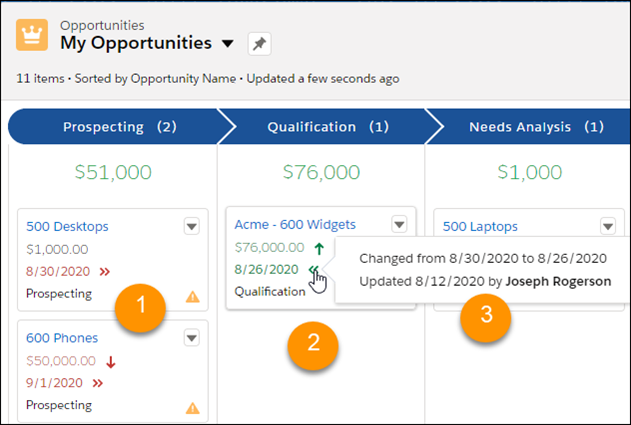Open actions menu for 600 Phones card
Screen dimensions: 631x425
pos(192,339)
